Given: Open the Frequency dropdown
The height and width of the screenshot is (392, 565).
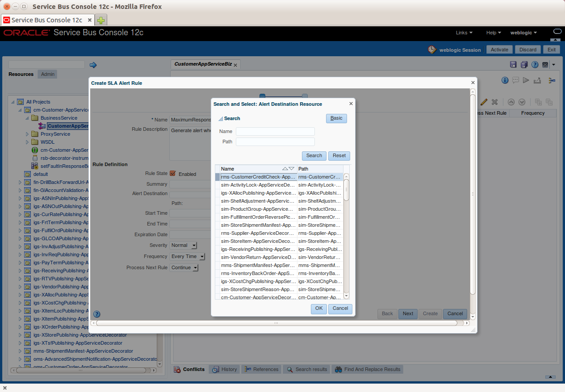Looking at the screenshot, I should click(188, 256).
